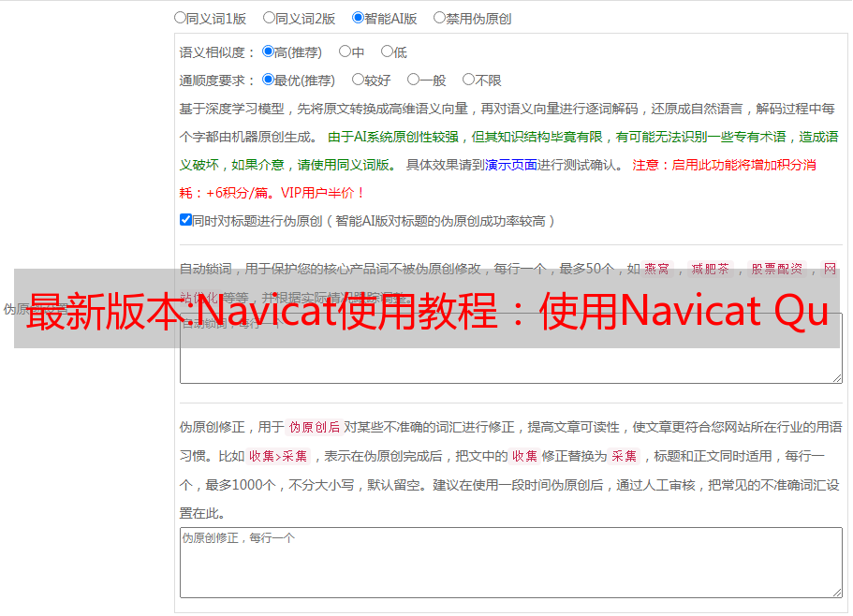This screenshot has height=616, width=853.
Task: Open the 演示页面 link
Action: pos(511,165)
